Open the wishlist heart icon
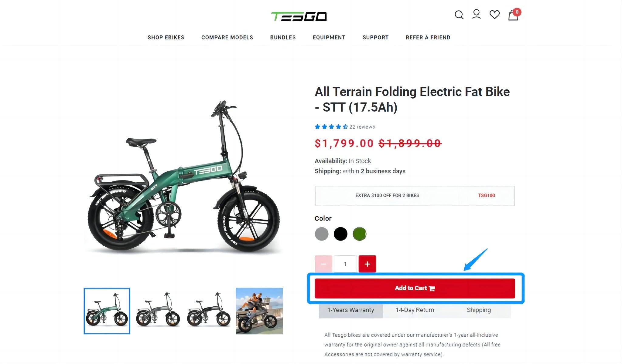The image size is (622, 364). [x=494, y=15]
